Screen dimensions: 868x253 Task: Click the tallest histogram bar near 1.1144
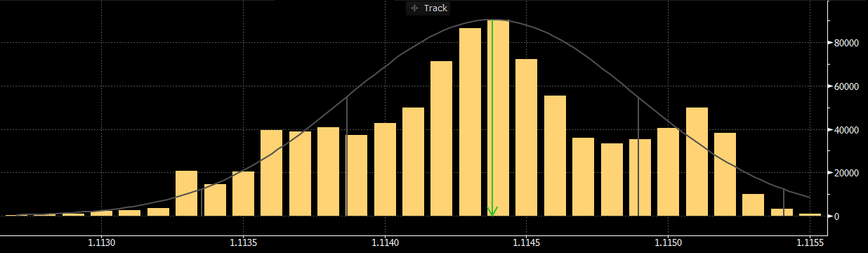[x=498, y=118]
